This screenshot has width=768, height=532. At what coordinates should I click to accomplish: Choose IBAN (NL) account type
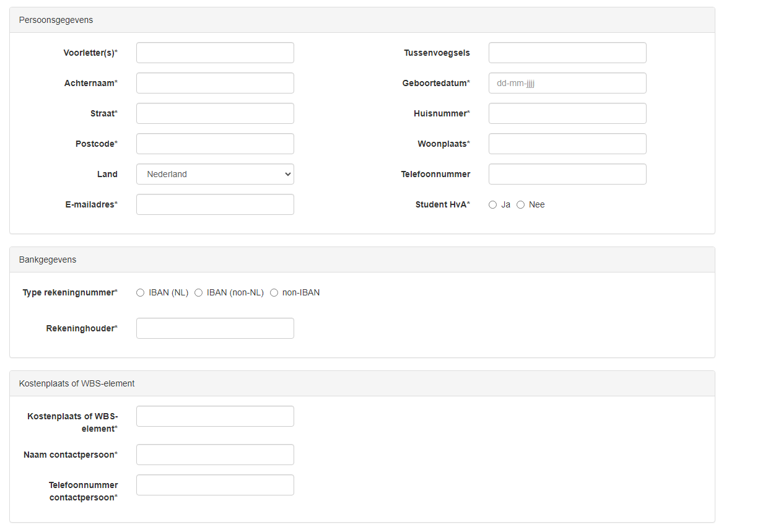coord(141,293)
